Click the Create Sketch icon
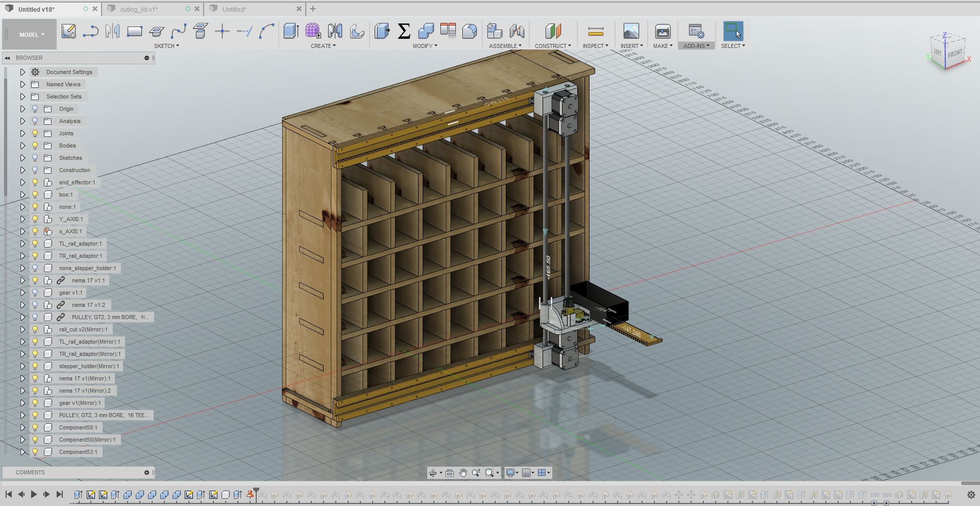The image size is (980, 506). pyautogui.click(x=68, y=32)
